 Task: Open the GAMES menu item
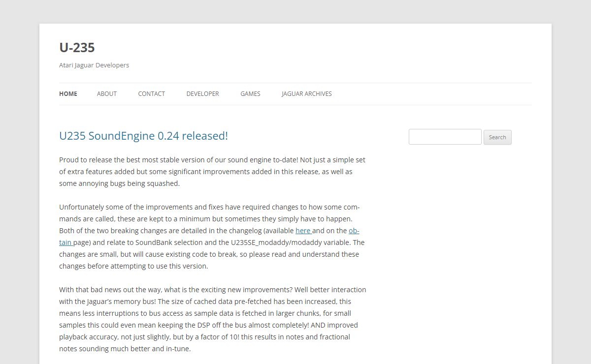[x=250, y=93]
